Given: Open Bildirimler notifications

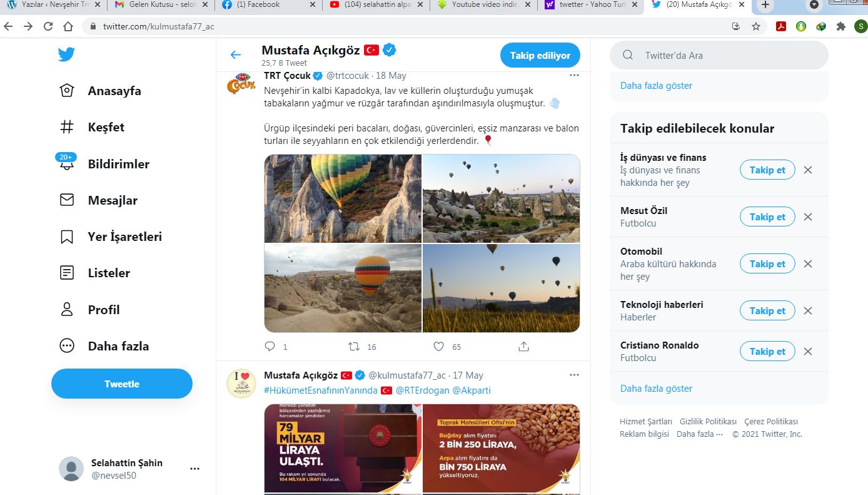Looking at the screenshot, I should [104, 164].
